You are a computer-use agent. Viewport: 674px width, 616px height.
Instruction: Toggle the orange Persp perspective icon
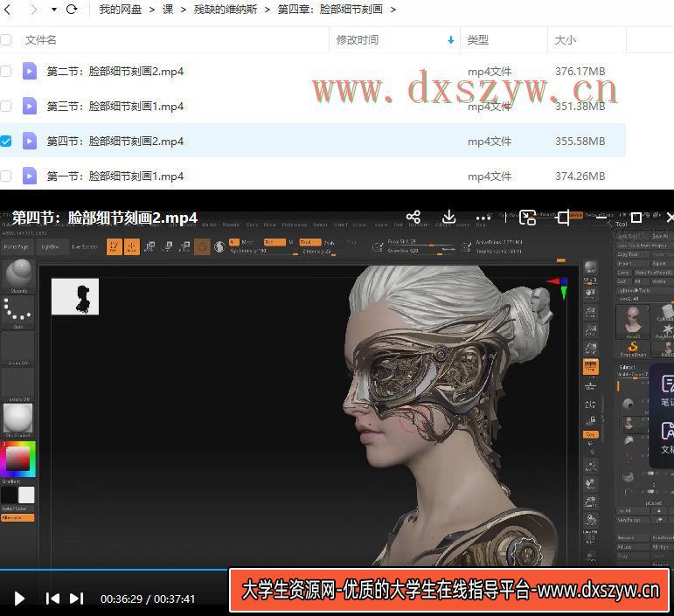tap(591, 366)
